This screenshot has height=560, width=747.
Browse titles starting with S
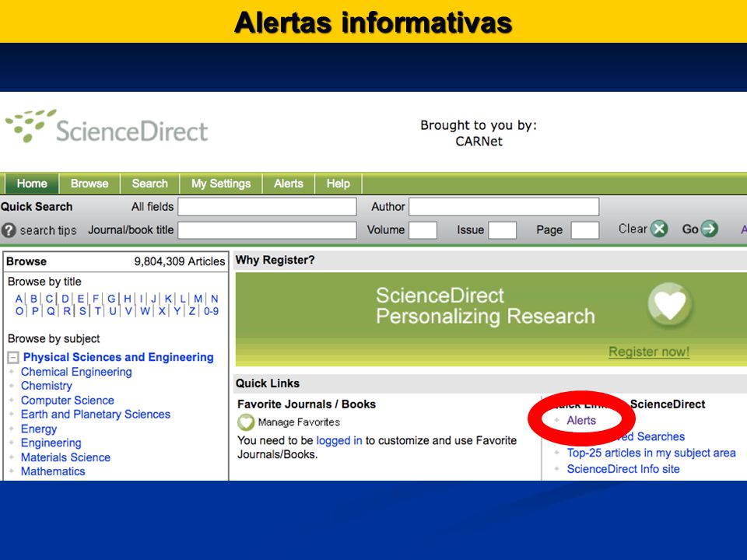[82, 311]
